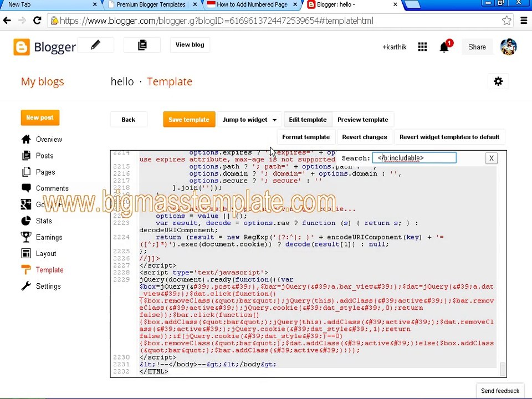Open the pencil new post icon
The height and width of the screenshot is (399, 532).
tap(96, 45)
